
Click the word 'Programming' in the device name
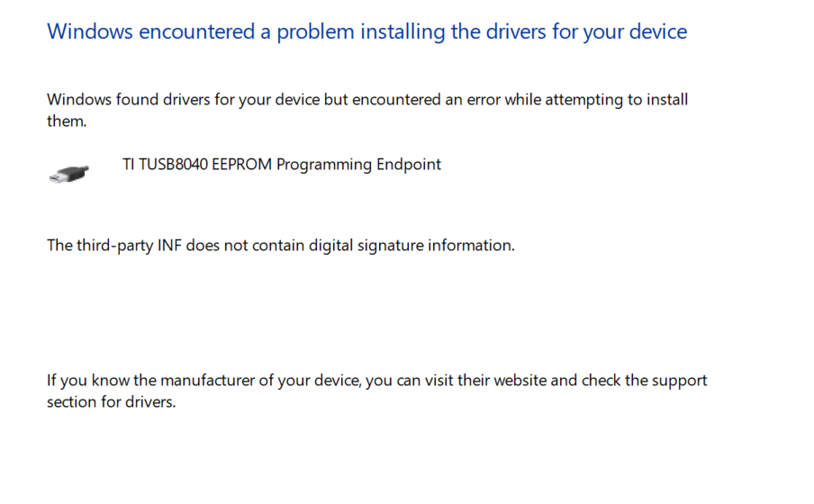324,165
